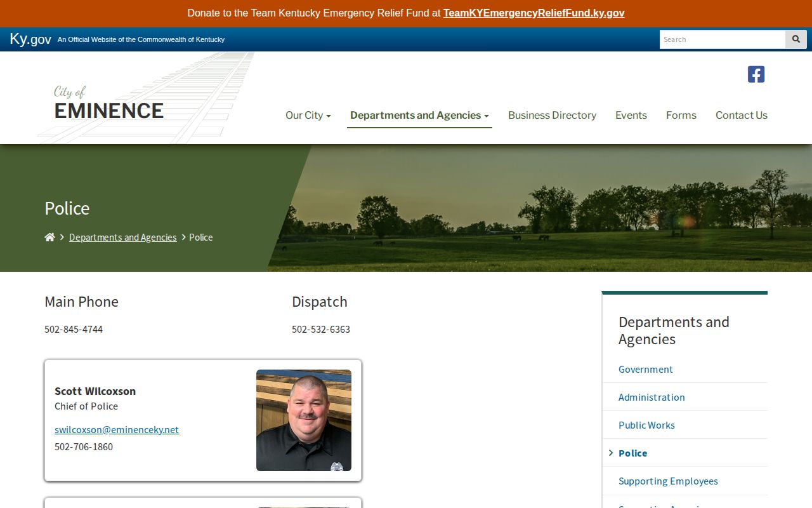Go to home via breadcrumb house icon
This screenshot has height=508, width=812.
point(49,237)
